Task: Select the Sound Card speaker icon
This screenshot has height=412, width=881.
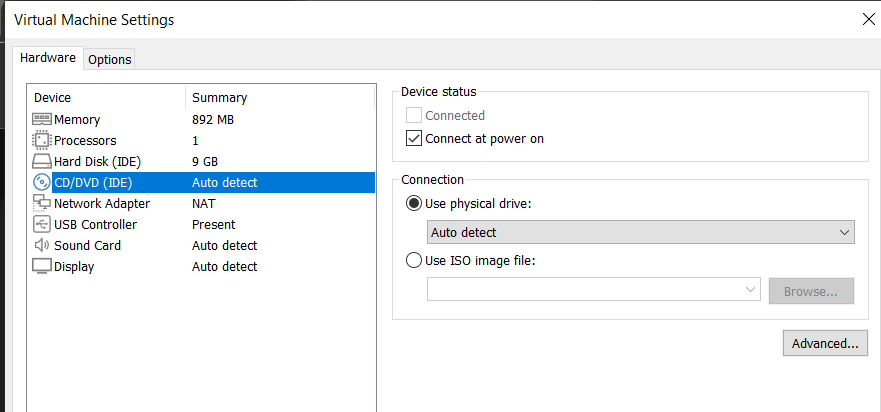Action: point(42,245)
